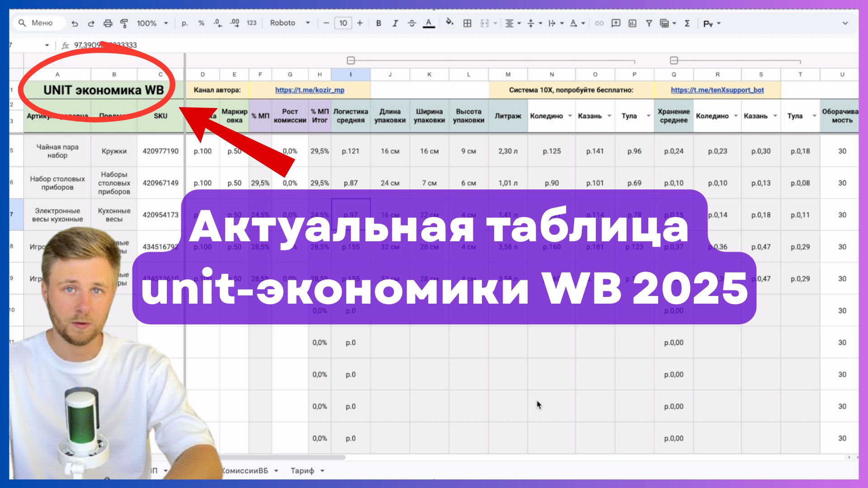This screenshot has width=868, height=488.
Task: Open Коледино filter dropdown in column R
Action: tap(736, 116)
